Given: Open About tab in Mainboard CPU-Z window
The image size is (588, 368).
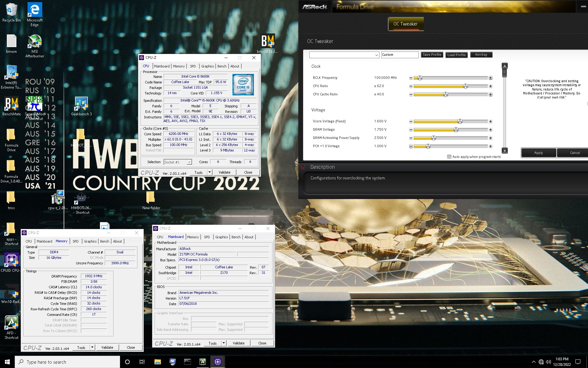Looking at the screenshot, I should 249,237.
